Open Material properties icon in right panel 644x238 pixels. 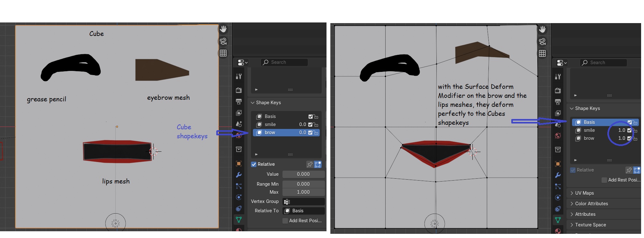pos(558,231)
